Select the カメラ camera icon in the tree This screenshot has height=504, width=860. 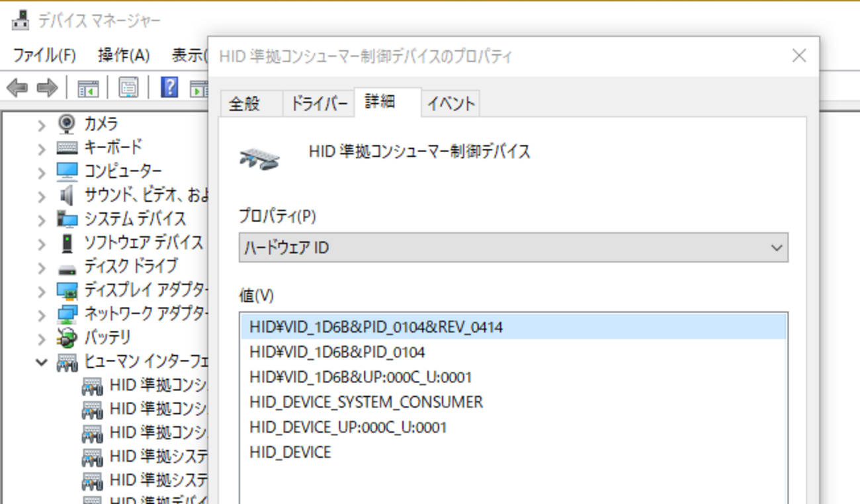67,124
